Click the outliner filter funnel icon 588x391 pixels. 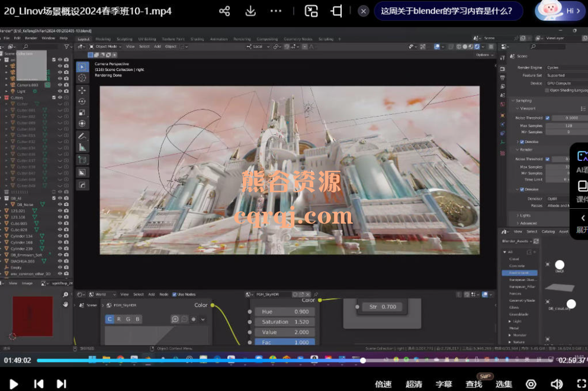point(66,47)
